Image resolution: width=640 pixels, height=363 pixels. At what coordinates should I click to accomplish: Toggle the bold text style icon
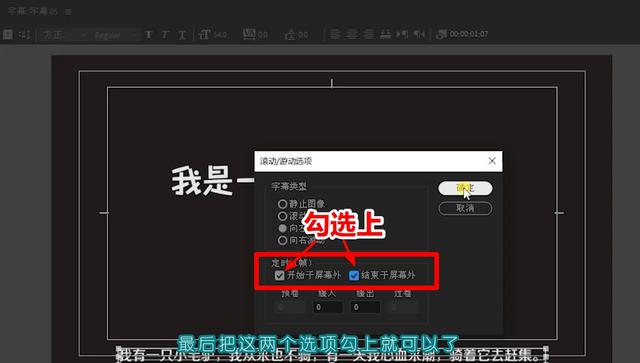click(149, 35)
